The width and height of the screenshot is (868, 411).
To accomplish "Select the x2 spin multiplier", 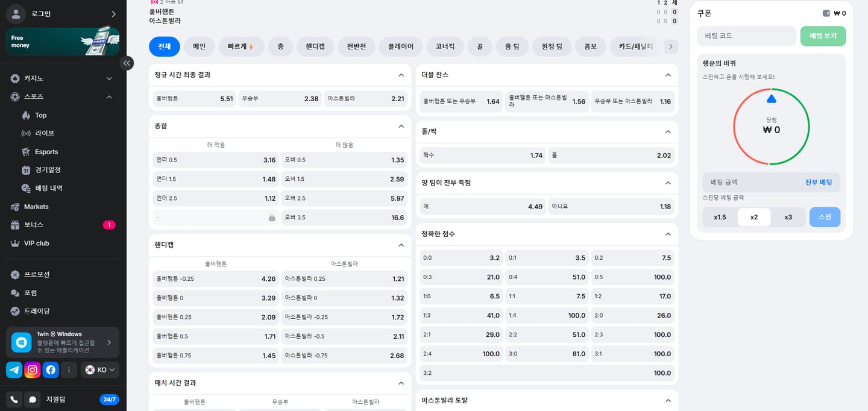I will (754, 217).
